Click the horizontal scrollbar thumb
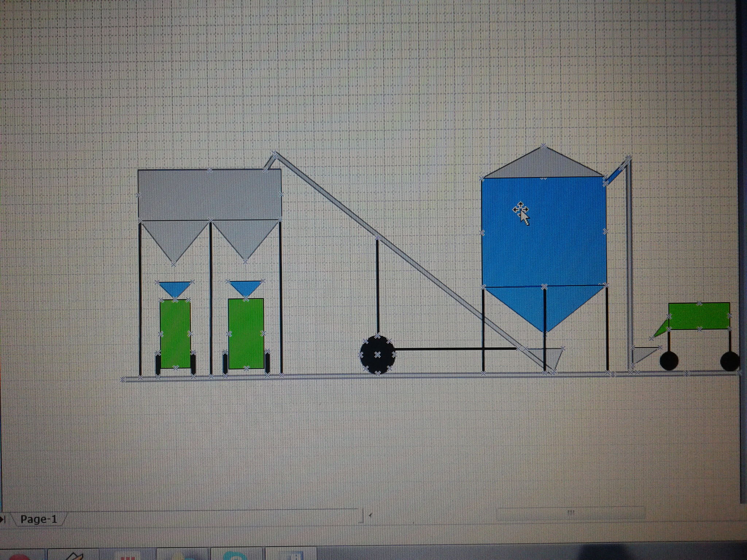This screenshot has height=560, width=747. pos(570,513)
